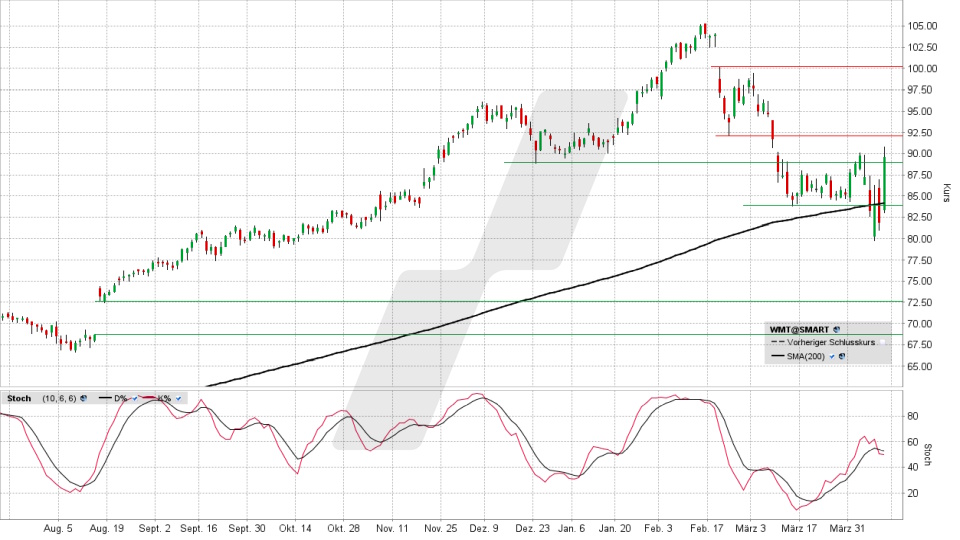Click the Jan. 20 date label
Viewport: 960px width, 540px height.
click(x=615, y=528)
